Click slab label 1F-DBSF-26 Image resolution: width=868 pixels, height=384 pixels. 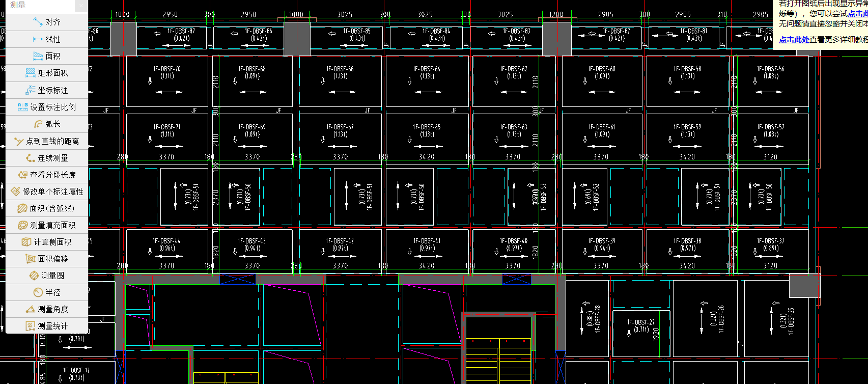click(x=721, y=319)
